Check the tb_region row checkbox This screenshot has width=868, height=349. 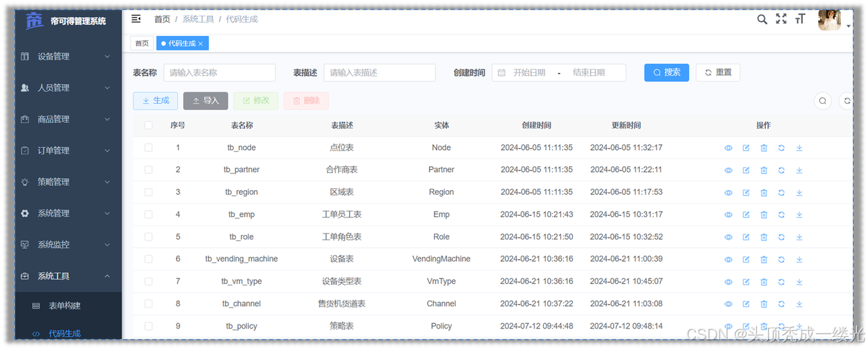[x=149, y=192]
